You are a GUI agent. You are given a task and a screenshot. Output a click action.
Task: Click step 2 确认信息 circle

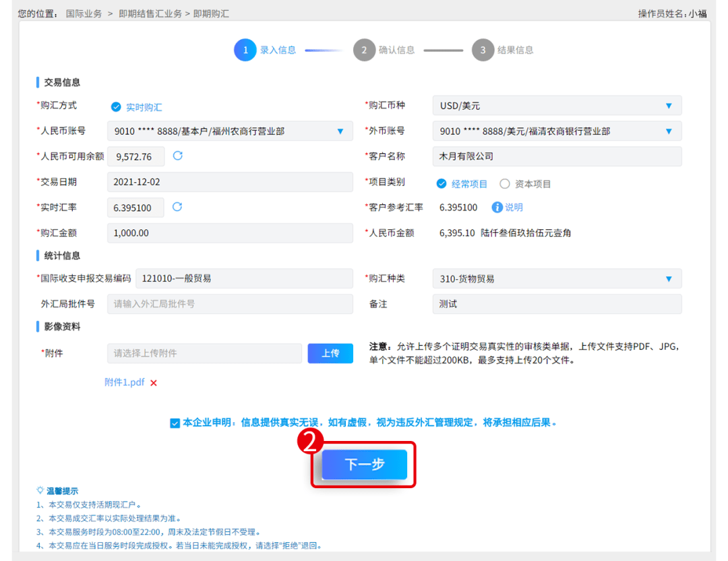[364, 50]
